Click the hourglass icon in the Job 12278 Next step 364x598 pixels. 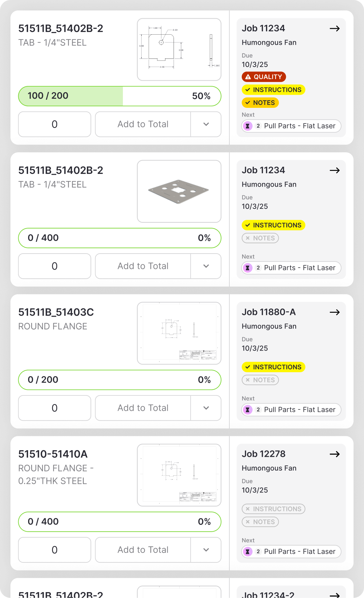click(248, 552)
